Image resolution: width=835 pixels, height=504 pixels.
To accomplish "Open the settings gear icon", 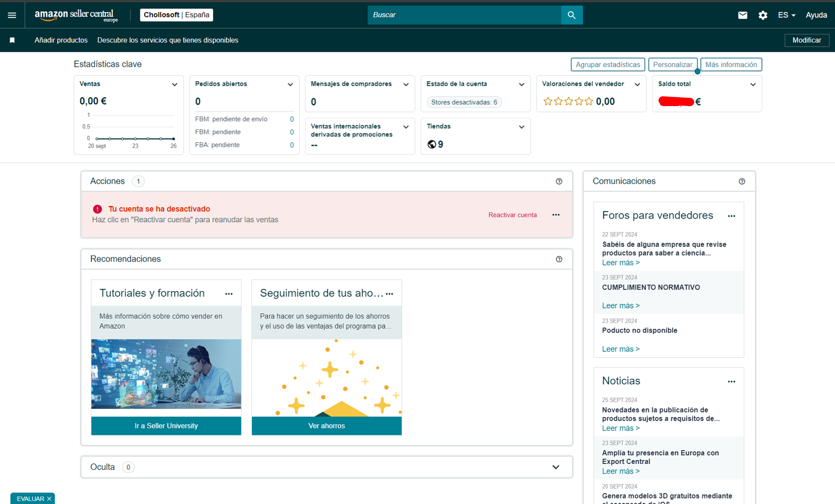I will click(x=763, y=15).
